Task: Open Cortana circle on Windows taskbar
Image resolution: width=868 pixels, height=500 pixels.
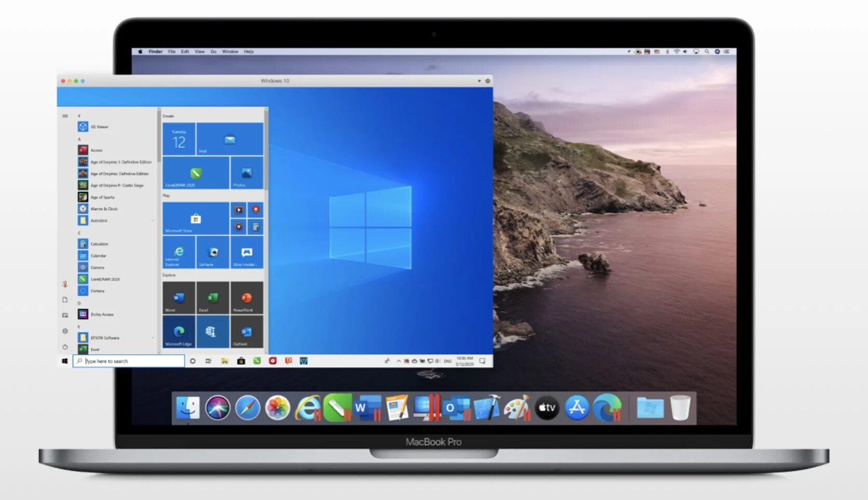Action: [x=193, y=361]
